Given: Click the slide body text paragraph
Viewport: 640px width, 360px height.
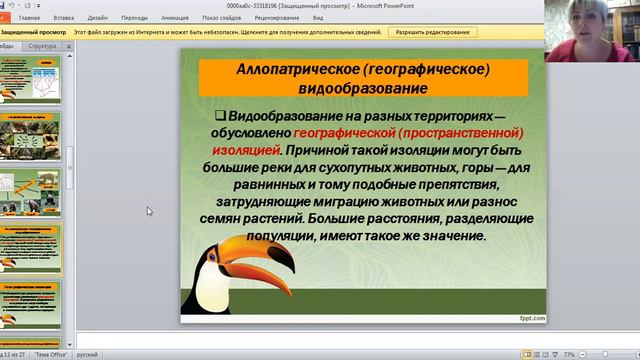Looking at the screenshot, I should click(x=366, y=176).
